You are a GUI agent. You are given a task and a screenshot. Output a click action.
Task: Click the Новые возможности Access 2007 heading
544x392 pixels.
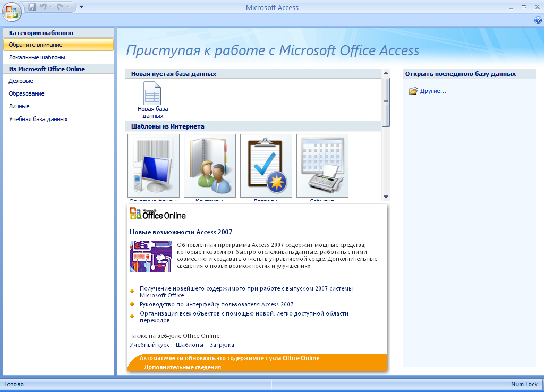point(181,232)
